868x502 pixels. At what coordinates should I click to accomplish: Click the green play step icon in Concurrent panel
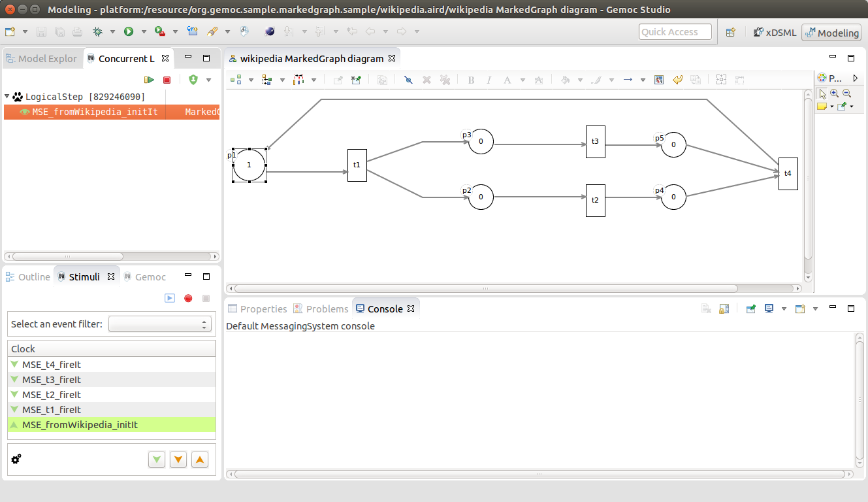150,80
